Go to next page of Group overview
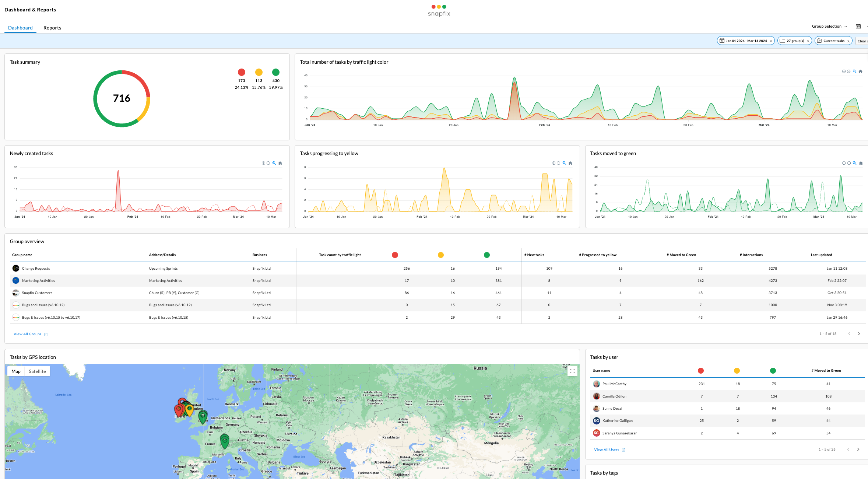 coord(859,334)
